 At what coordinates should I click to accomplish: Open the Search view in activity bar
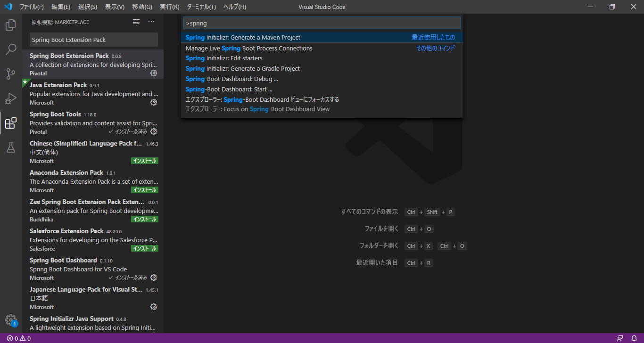(11, 49)
